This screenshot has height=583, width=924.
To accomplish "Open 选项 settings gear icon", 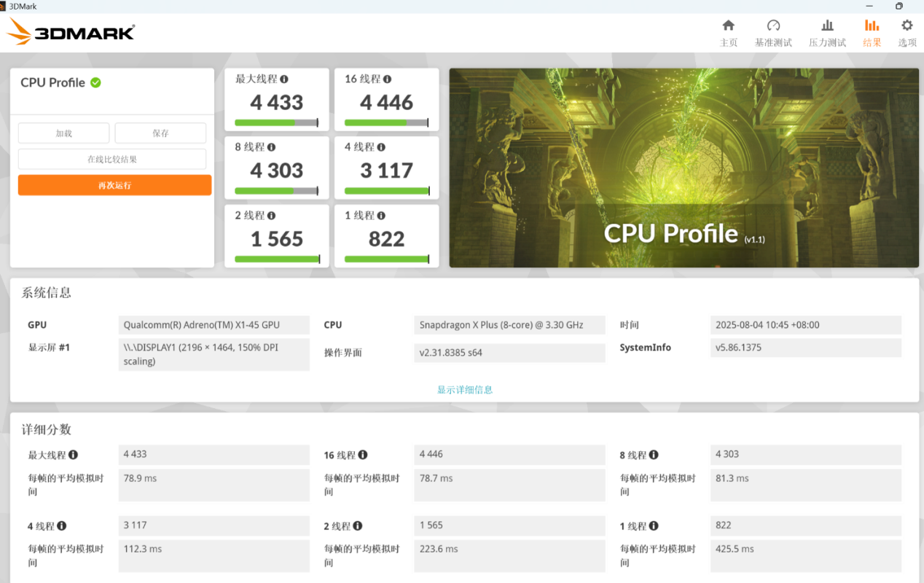I will [907, 26].
